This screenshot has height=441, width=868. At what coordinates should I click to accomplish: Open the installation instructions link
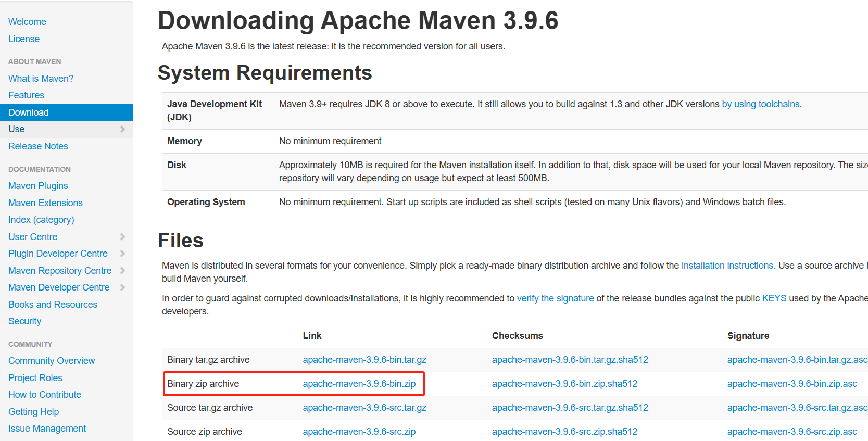click(x=727, y=266)
